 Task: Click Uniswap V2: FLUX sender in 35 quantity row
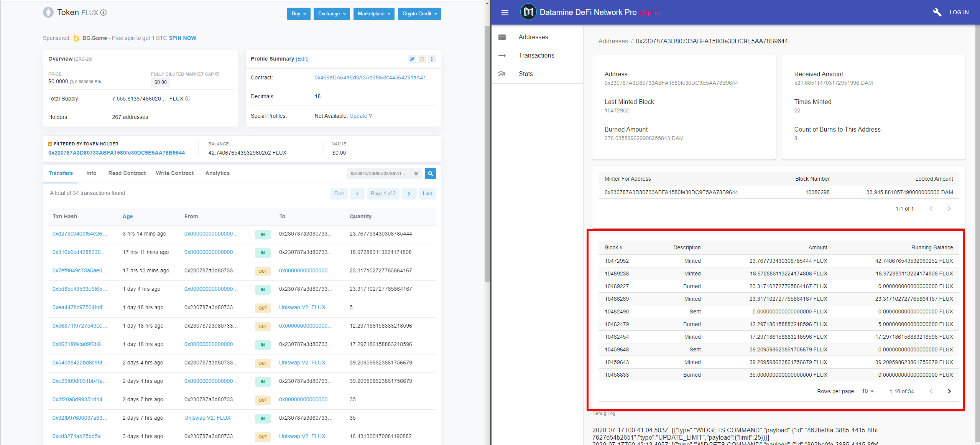[207, 418]
